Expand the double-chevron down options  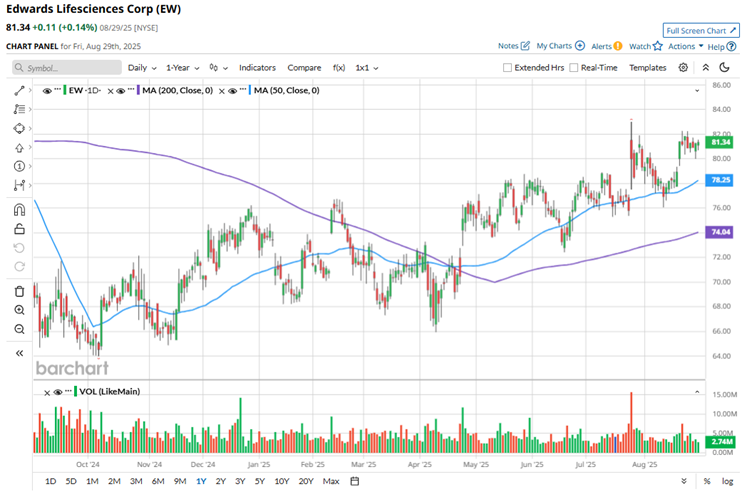[x=684, y=481]
